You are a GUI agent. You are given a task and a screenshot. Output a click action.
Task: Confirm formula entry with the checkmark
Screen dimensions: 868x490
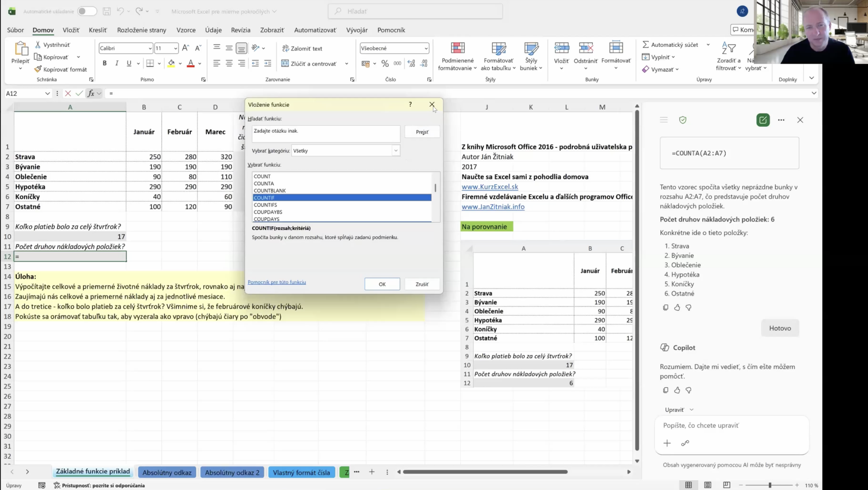[79, 93]
